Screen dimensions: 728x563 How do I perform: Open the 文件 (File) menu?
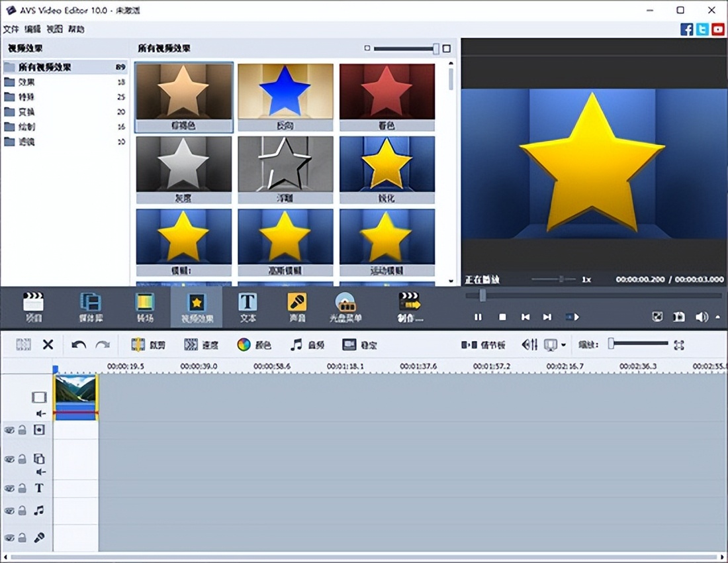(11, 29)
